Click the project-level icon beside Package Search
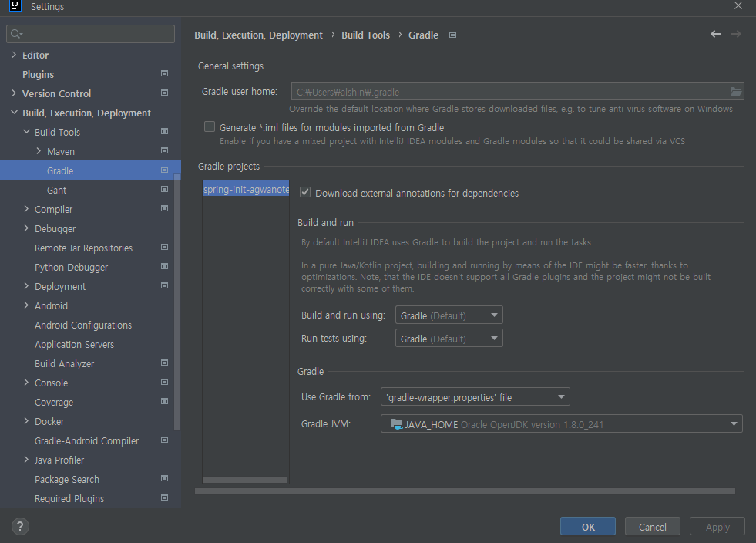 tap(164, 479)
